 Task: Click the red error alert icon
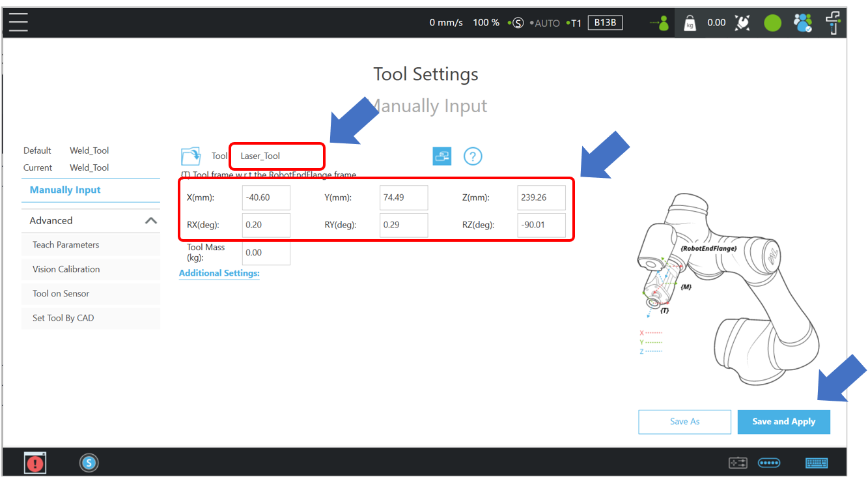point(35,463)
